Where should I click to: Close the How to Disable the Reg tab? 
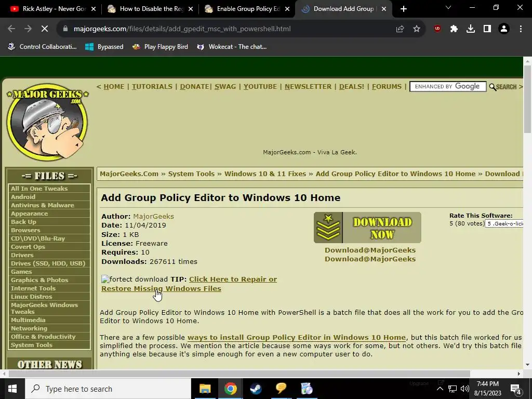[x=191, y=9]
